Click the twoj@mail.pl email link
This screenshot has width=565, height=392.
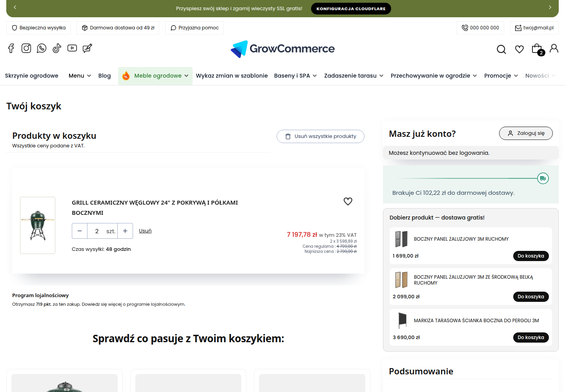pos(534,28)
